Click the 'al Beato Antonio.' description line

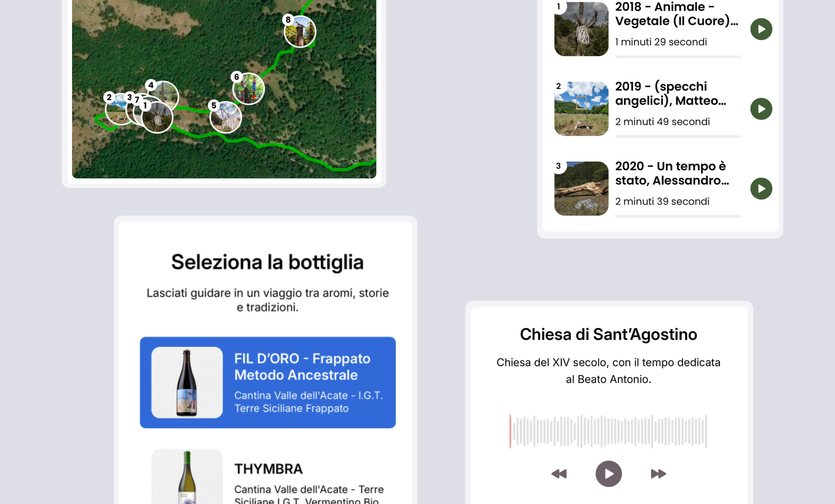pos(609,379)
